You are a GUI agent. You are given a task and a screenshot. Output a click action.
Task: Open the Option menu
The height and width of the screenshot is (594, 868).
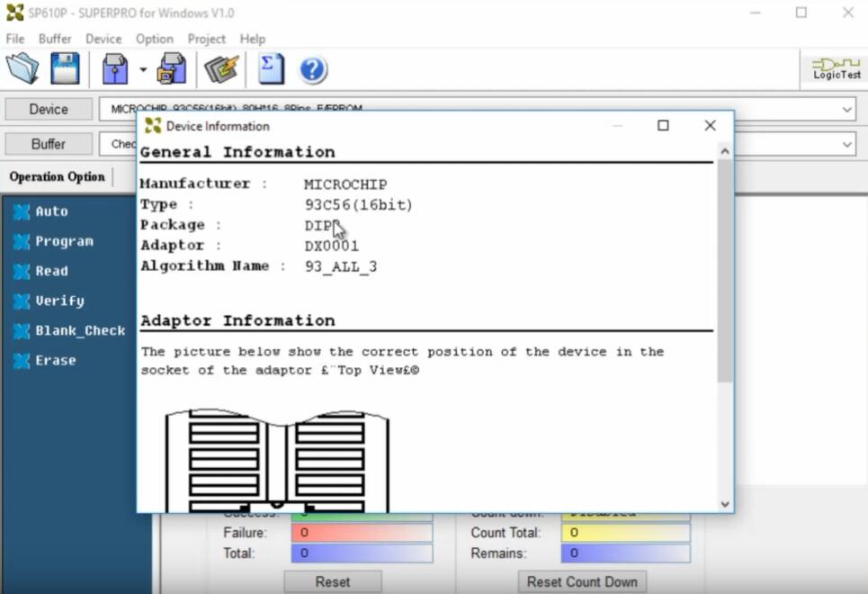coord(155,39)
